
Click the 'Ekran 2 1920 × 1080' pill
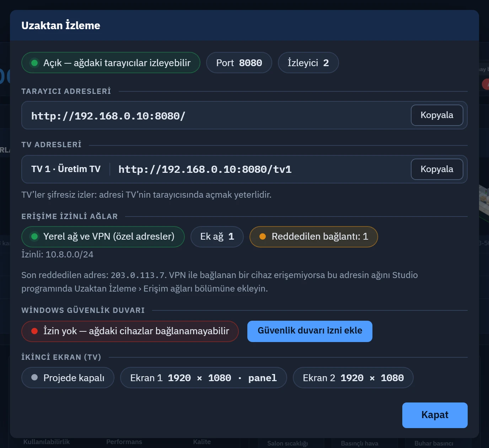(353, 378)
